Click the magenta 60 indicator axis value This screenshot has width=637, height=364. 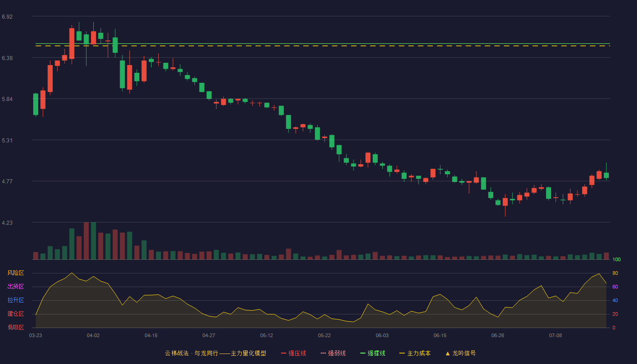pos(615,287)
